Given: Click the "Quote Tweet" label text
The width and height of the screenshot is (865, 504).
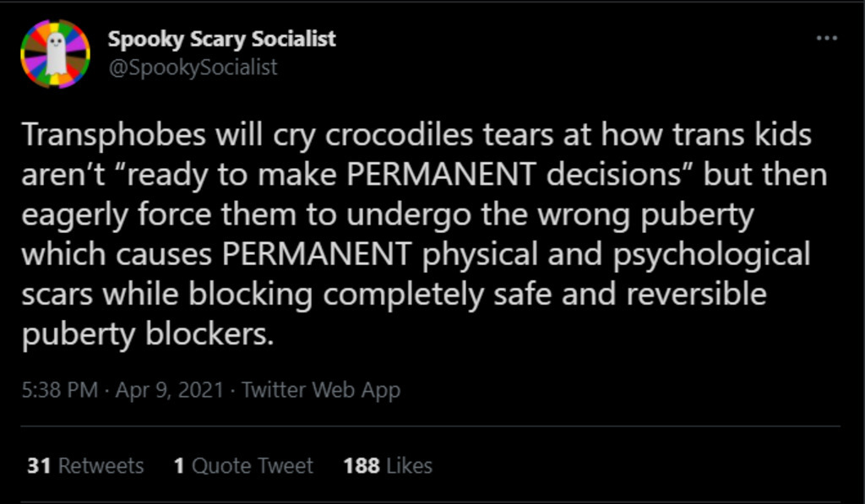Looking at the screenshot, I should pyautogui.click(x=253, y=465).
